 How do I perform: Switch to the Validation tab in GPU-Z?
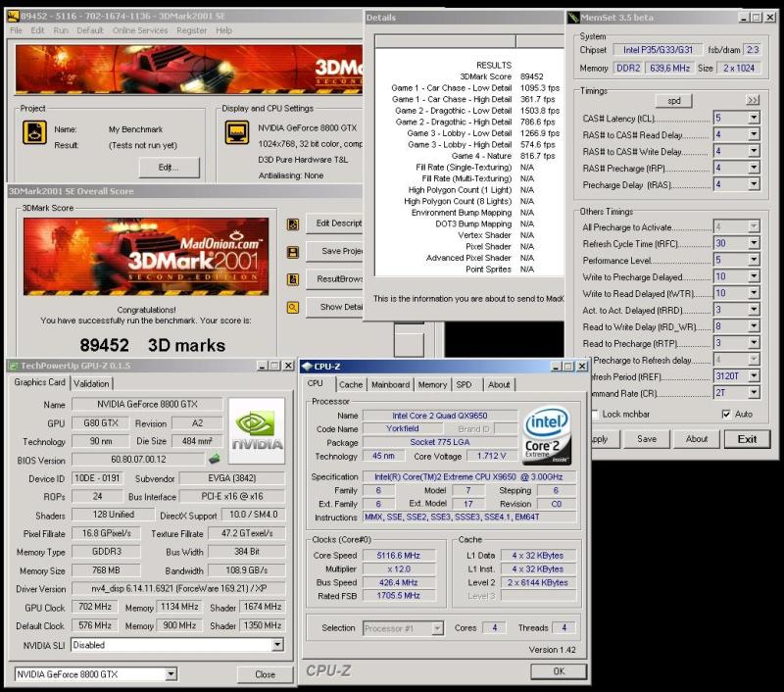point(91,383)
